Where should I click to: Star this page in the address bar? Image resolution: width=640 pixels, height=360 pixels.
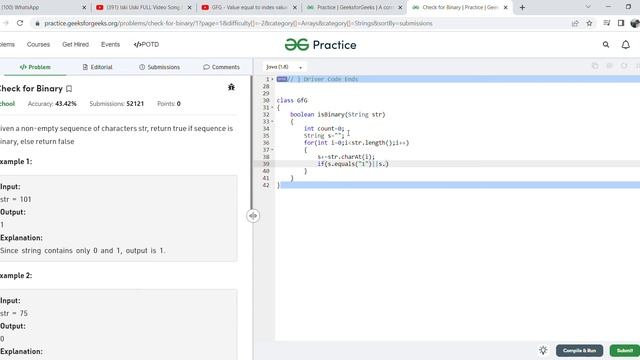[x=589, y=23]
